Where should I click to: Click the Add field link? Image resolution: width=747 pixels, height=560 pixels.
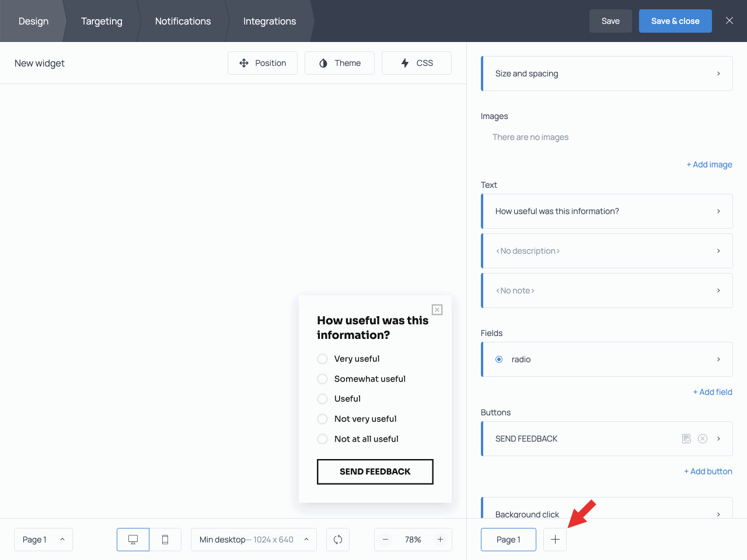point(713,392)
